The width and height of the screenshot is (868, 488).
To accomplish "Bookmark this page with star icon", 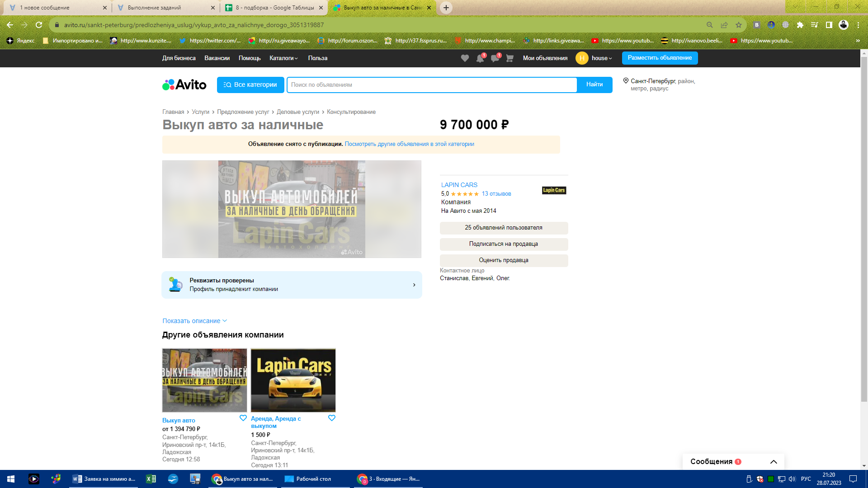I will 739,25.
